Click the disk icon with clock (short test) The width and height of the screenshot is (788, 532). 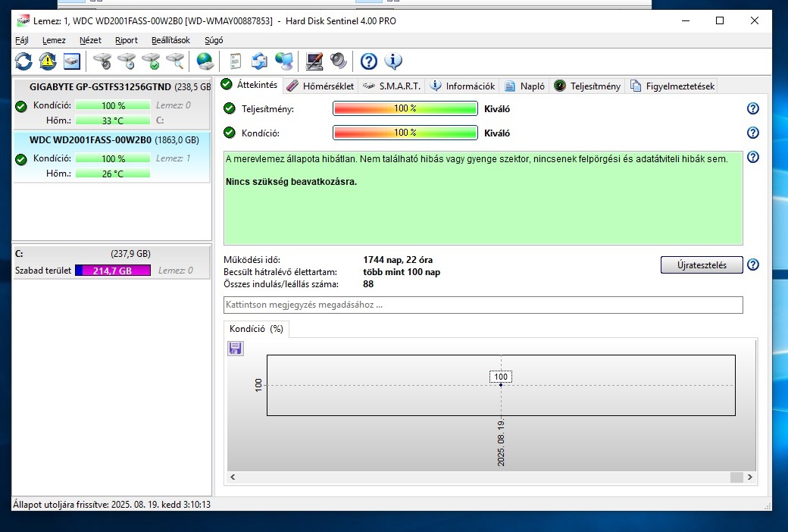click(x=127, y=61)
